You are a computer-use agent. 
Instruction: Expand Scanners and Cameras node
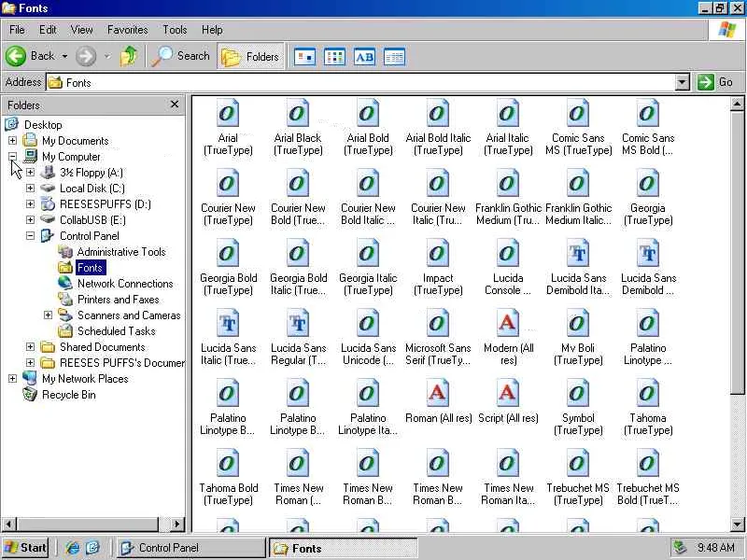tap(48, 315)
